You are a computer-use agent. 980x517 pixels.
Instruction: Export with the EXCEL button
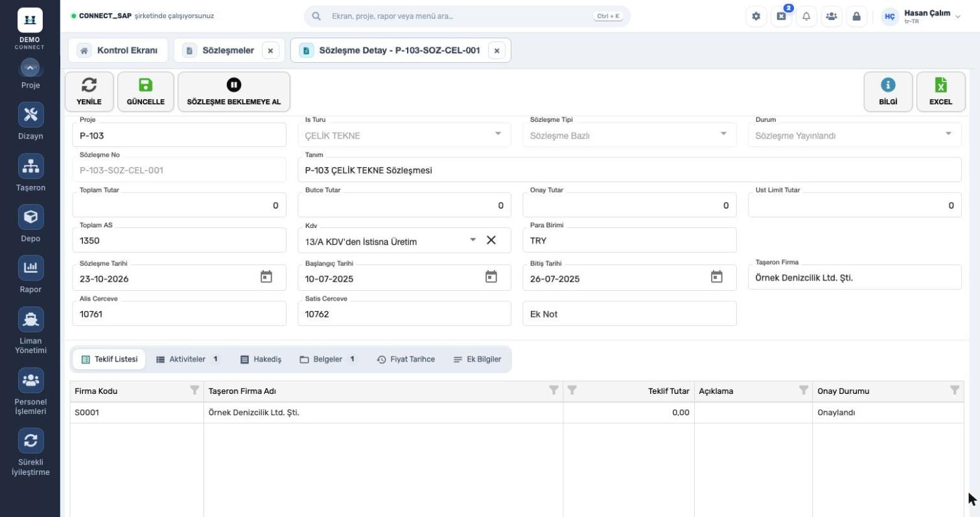pyautogui.click(x=940, y=91)
